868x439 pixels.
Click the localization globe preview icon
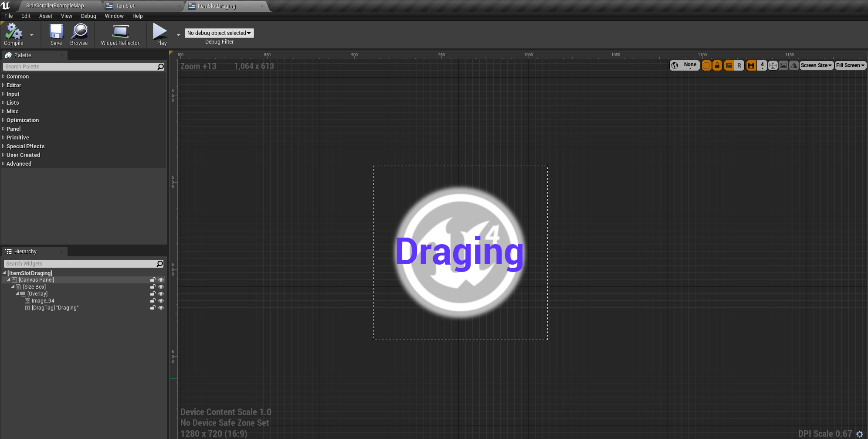click(675, 65)
